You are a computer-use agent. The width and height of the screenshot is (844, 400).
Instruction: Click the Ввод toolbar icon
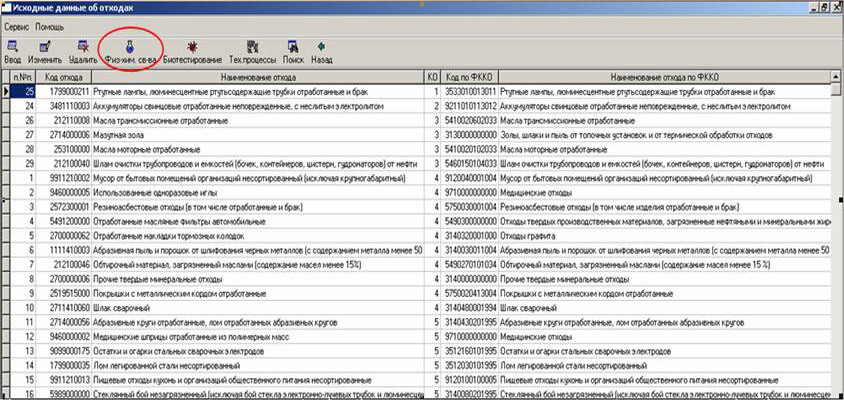pyautogui.click(x=14, y=47)
